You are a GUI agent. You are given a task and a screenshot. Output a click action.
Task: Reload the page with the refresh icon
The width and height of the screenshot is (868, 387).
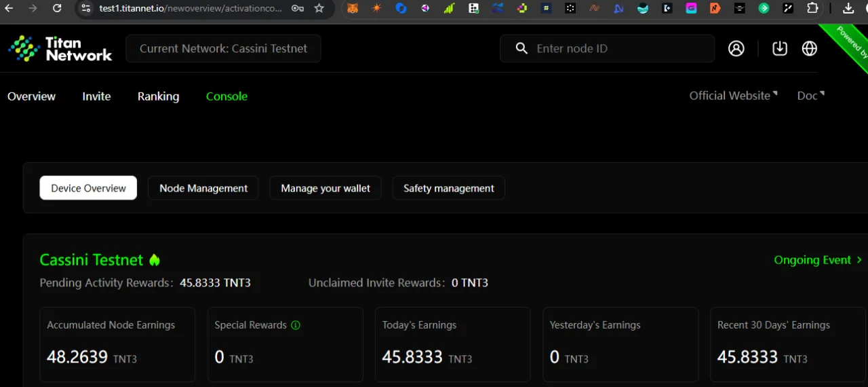pos(57,8)
